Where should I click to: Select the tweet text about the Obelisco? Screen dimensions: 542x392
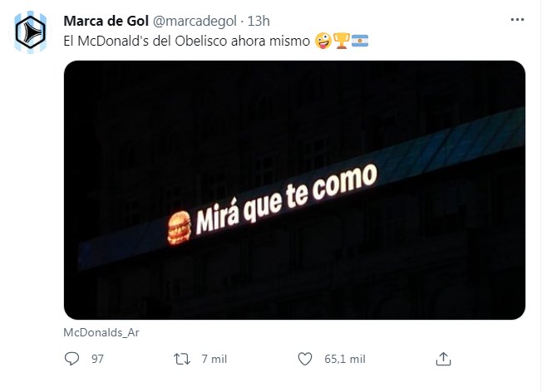[187, 41]
